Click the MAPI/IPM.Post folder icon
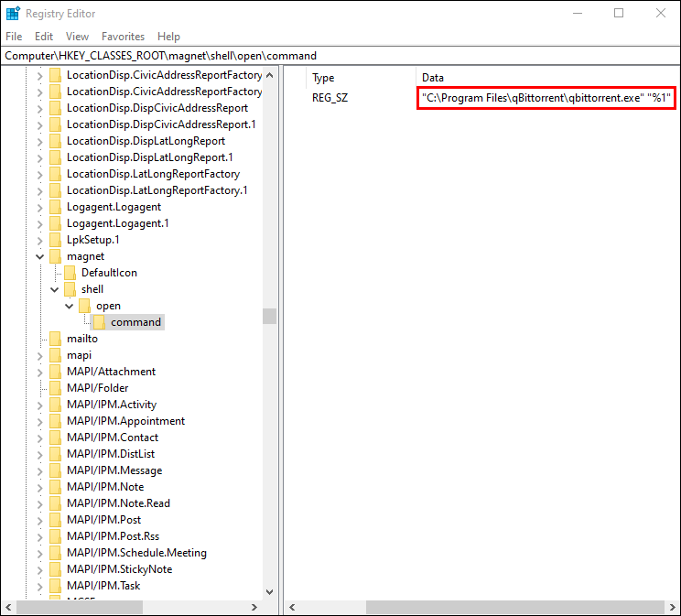The height and width of the screenshot is (616, 681). point(55,520)
